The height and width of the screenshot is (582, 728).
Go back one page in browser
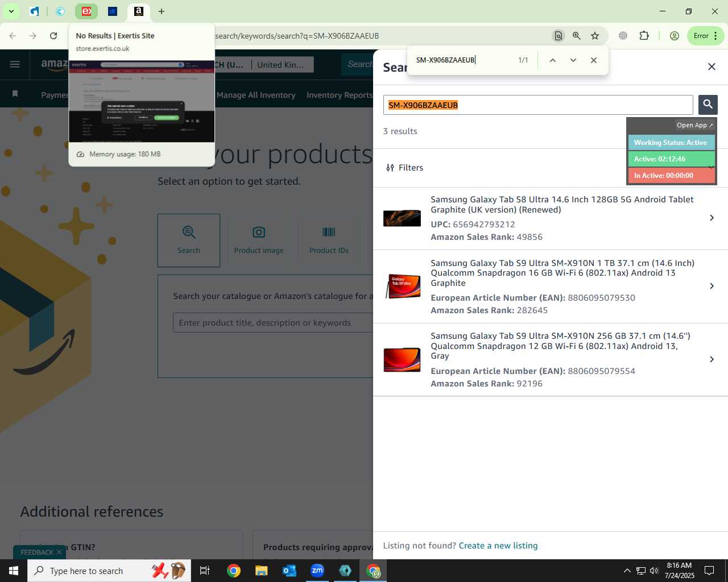[13, 36]
